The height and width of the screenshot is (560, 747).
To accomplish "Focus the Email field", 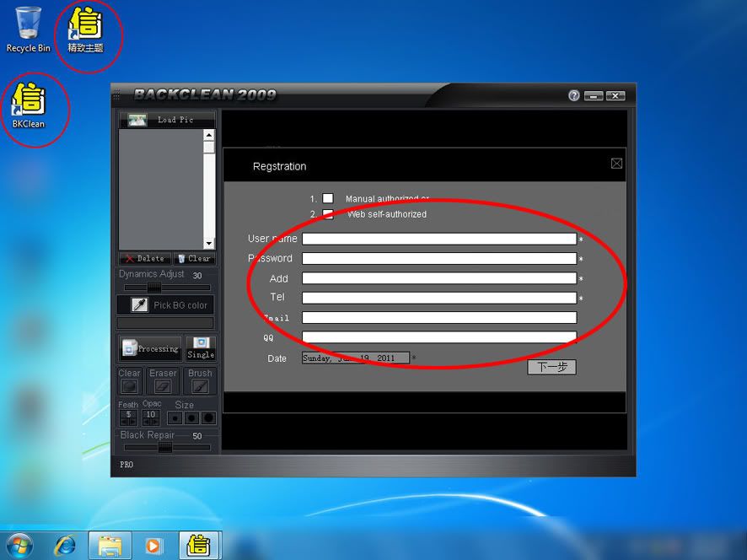I will [x=439, y=317].
